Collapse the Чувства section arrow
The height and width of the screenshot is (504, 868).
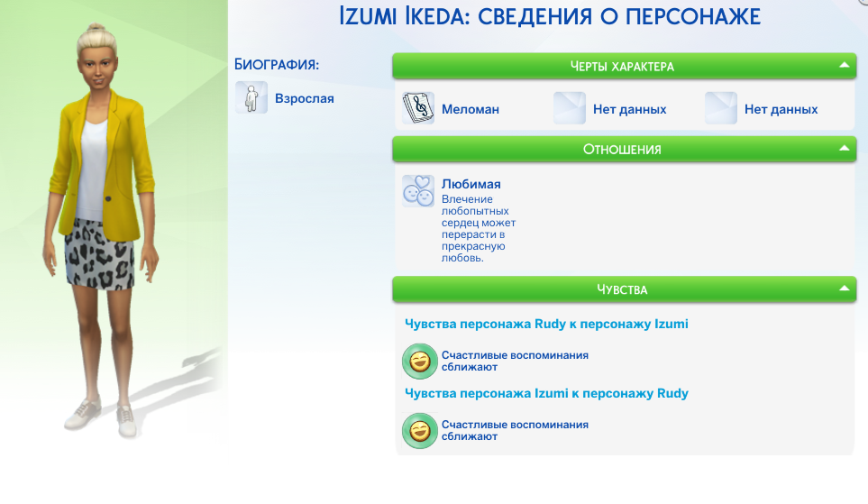(844, 289)
